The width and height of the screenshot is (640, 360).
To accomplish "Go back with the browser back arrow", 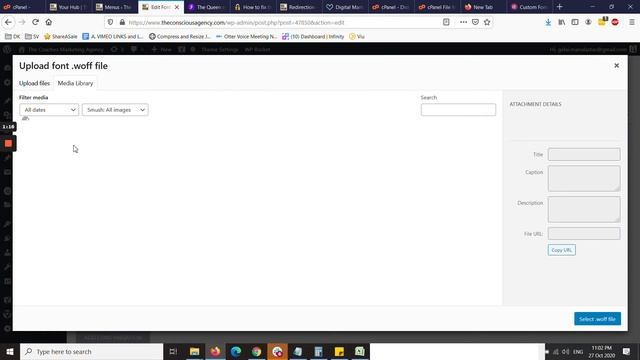I will [8, 22].
